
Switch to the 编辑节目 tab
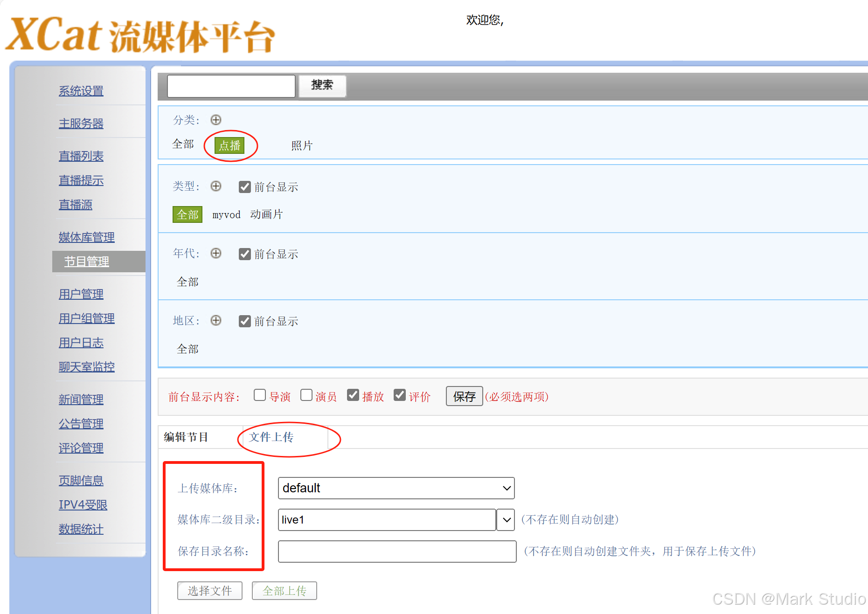[186, 437]
